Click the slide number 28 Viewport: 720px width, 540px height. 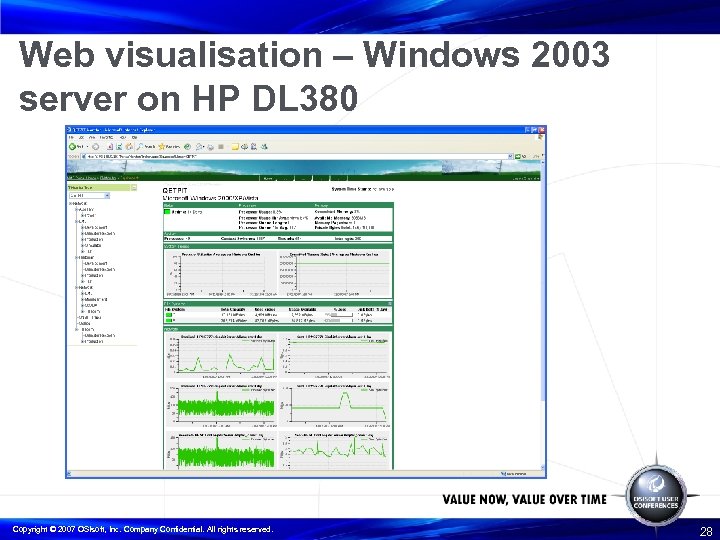click(706, 531)
